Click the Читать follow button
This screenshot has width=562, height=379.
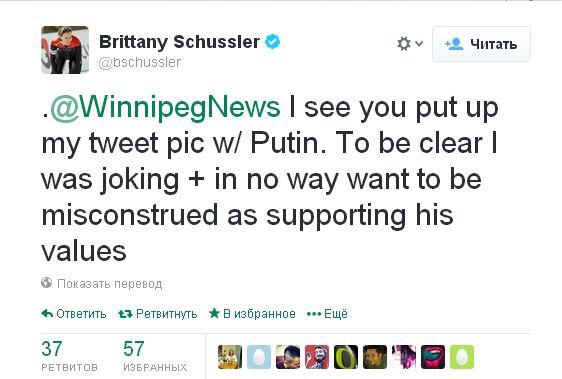[481, 44]
